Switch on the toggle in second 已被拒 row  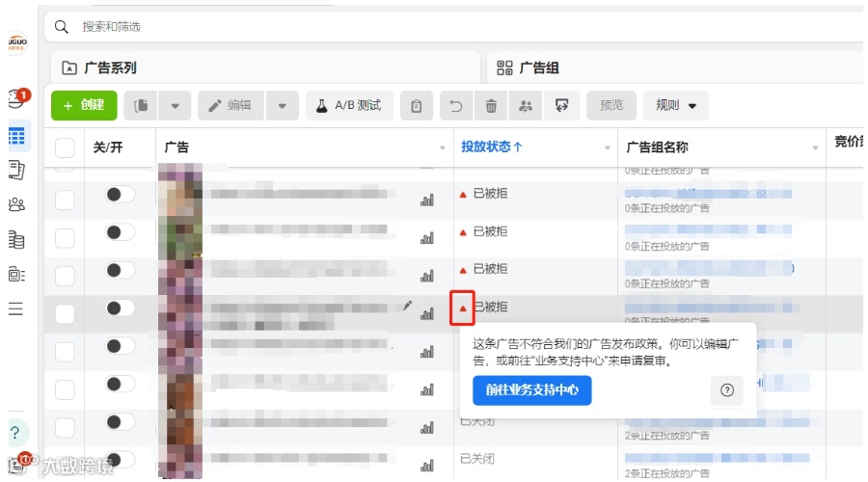point(121,232)
